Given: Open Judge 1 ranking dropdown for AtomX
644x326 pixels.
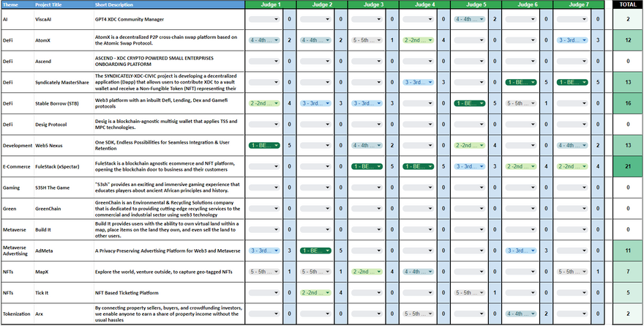Looking at the screenshot, I should coord(264,40).
